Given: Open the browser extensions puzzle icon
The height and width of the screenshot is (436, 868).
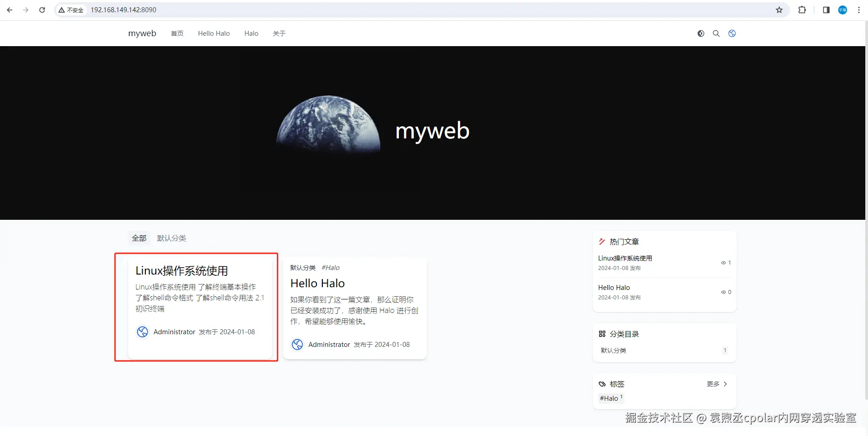Looking at the screenshot, I should click(x=802, y=10).
